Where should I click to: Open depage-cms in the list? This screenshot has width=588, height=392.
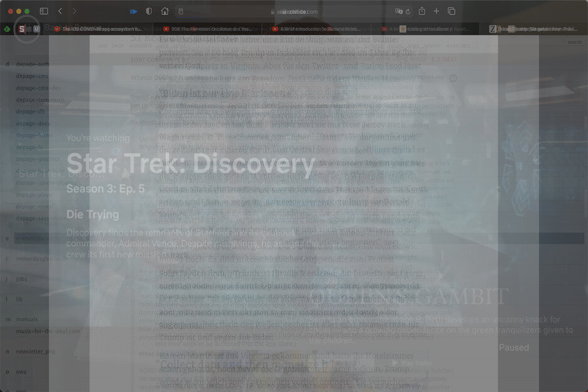coord(32,76)
